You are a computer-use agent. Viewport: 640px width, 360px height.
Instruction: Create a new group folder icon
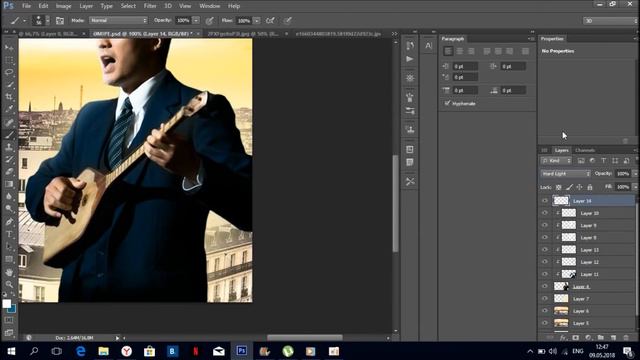pyautogui.click(x=600, y=338)
